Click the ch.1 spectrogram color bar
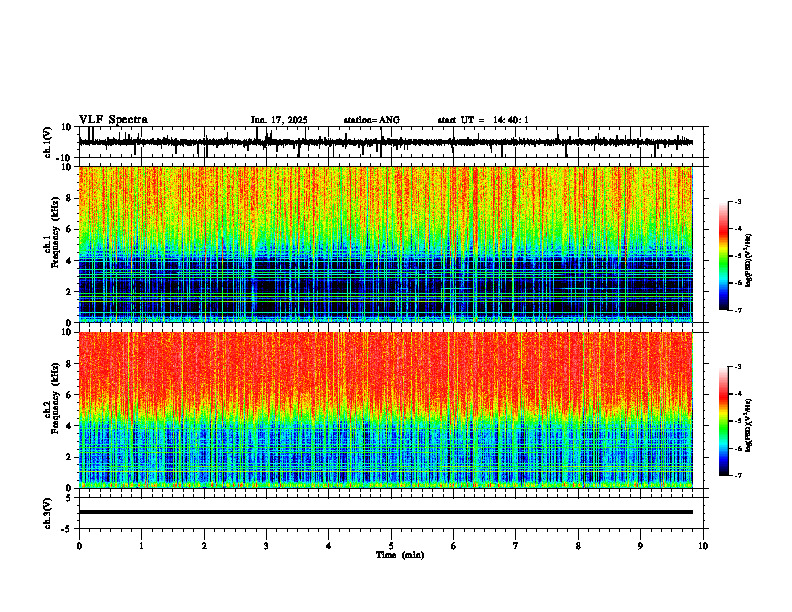The width and height of the screenshot is (792, 612). tap(723, 256)
